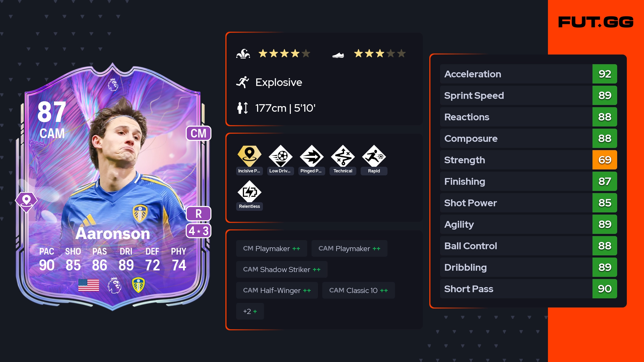644x362 pixels.
Task: Choose the CAM Half-Winger ++ role
Action: (x=277, y=290)
